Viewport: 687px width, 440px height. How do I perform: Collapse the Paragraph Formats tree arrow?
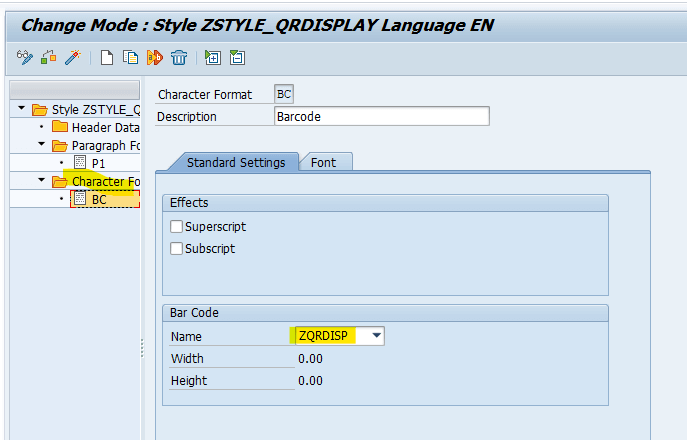[42, 144]
